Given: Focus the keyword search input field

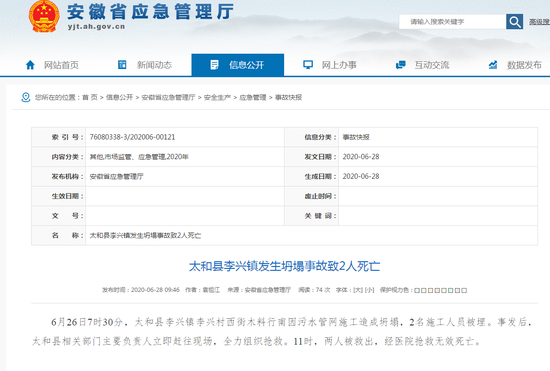Looking at the screenshot, I should tap(452, 22).
